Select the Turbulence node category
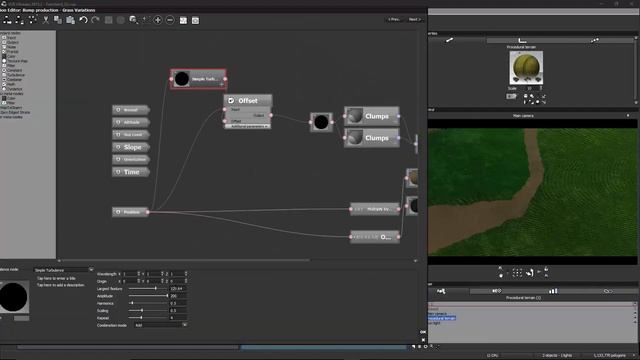This screenshot has height=360, width=640. pos(13,75)
